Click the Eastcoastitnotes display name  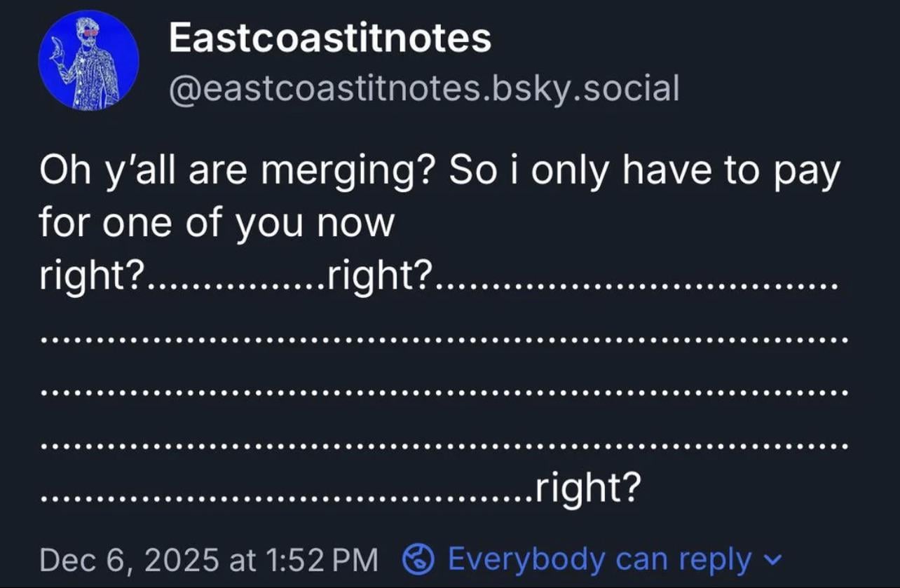coord(329,38)
